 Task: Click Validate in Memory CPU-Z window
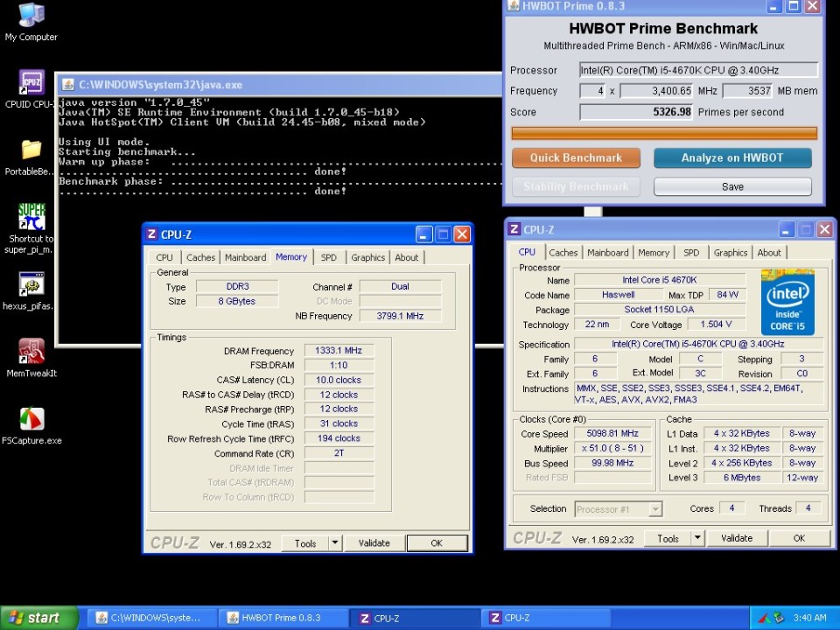click(374, 542)
